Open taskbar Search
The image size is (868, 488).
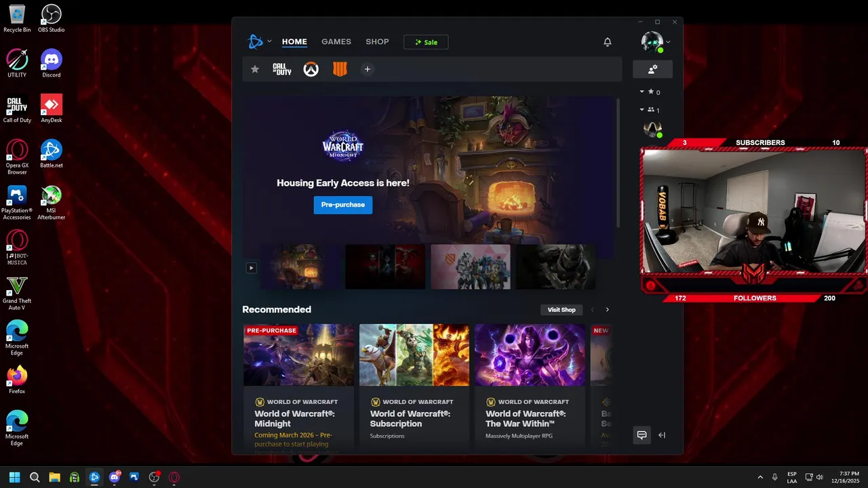tap(35, 477)
